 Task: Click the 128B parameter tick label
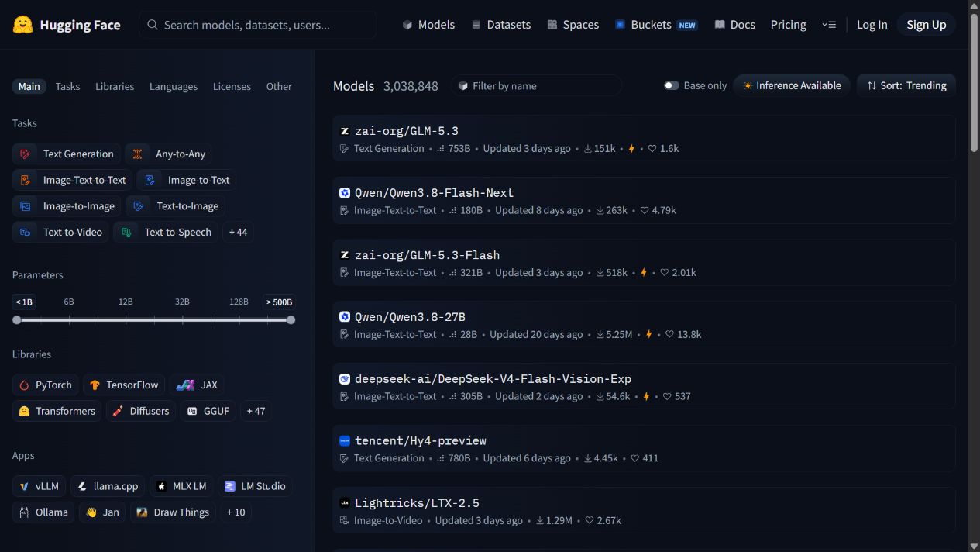(239, 302)
